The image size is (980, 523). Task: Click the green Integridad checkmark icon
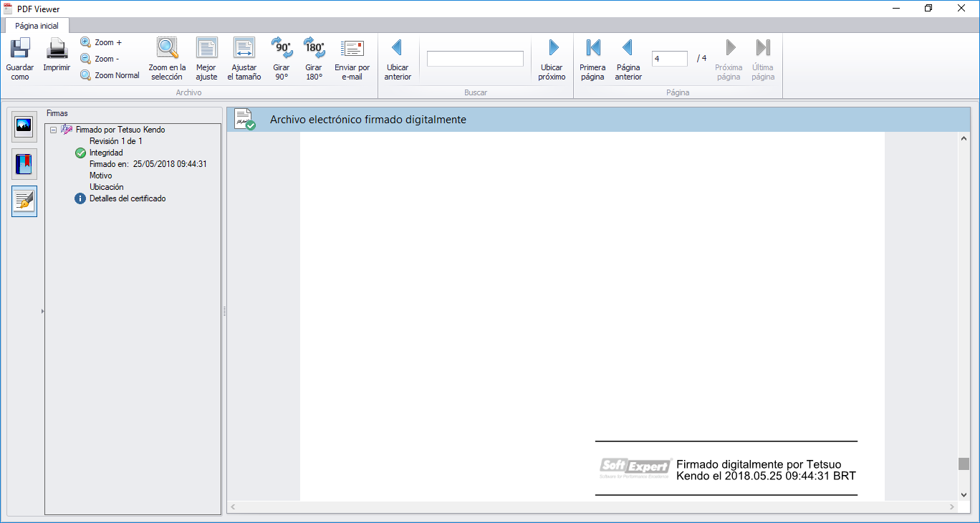[80, 153]
